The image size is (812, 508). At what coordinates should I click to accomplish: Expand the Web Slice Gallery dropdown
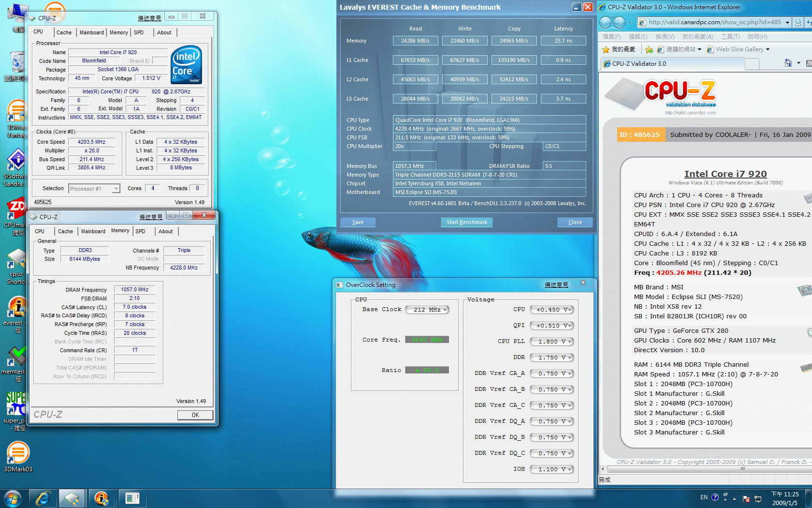tap(768, 49)
